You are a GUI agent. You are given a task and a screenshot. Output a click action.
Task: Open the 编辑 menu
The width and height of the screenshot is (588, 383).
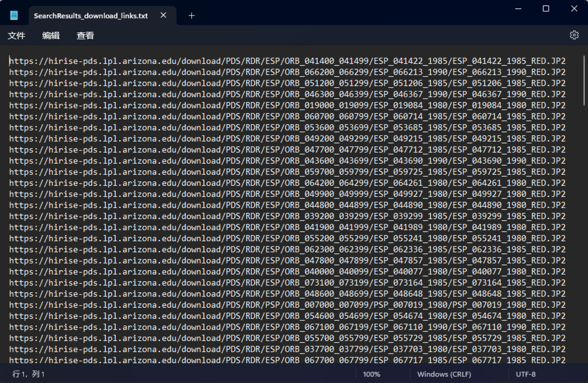(x=51, y=36)
